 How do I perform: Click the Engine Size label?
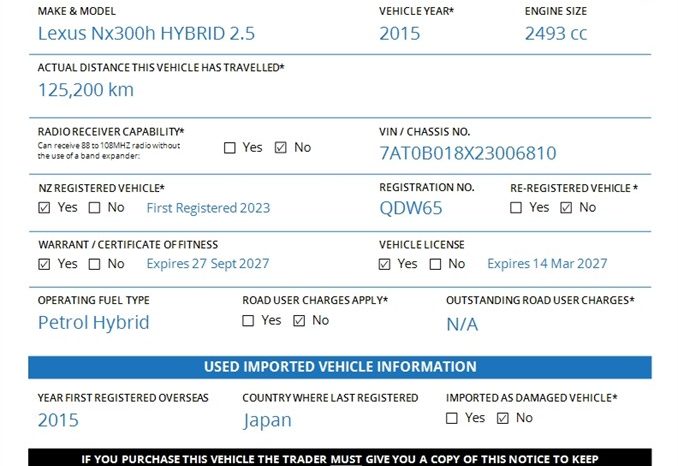tap(556, 11)
